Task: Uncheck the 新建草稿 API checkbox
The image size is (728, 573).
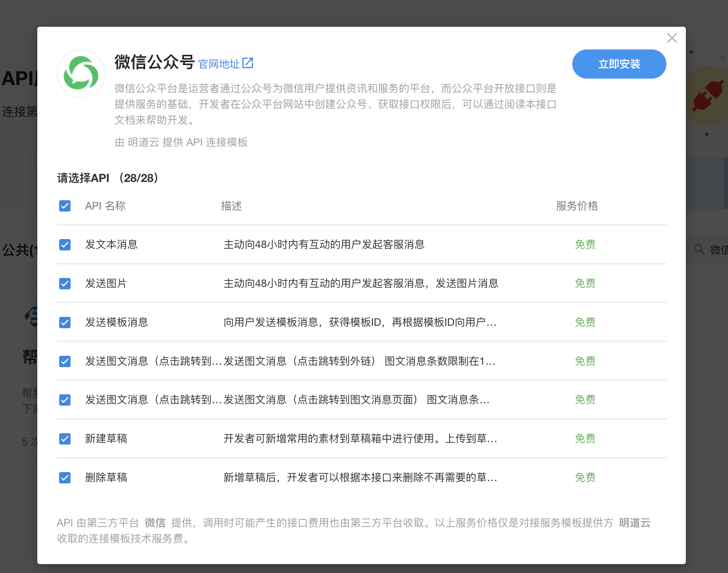Action: click(x=65, y=439)
